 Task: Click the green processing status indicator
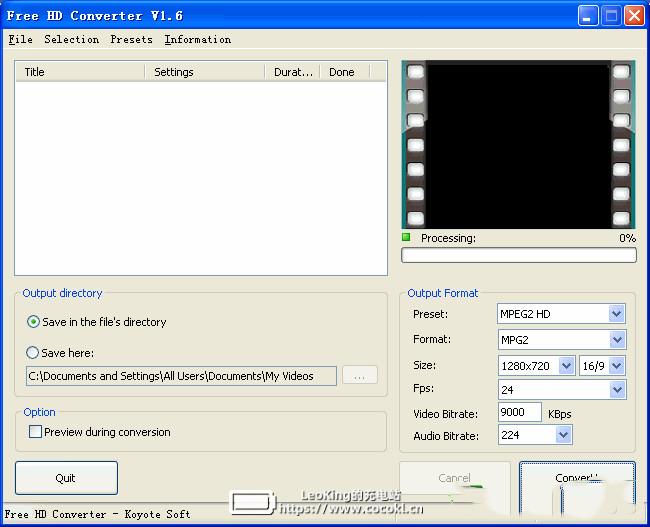406,238
